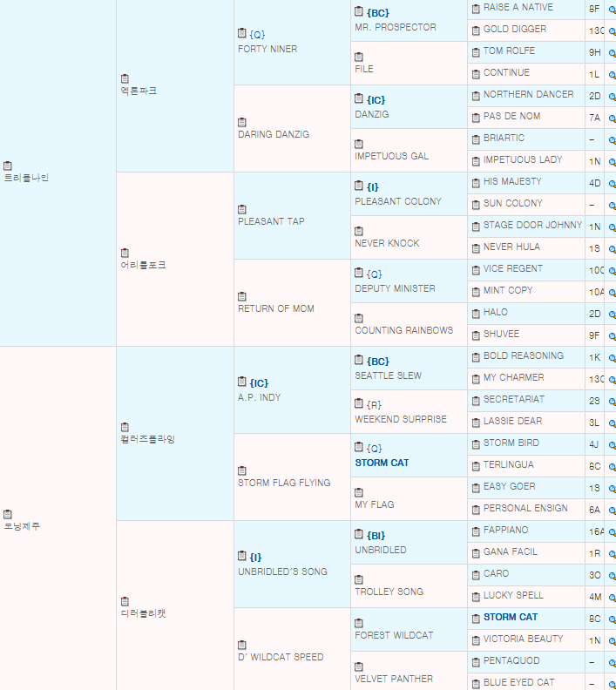Select the PERSONAL ENSIGN entry
The image size is (616, 690).
point(525,509)
